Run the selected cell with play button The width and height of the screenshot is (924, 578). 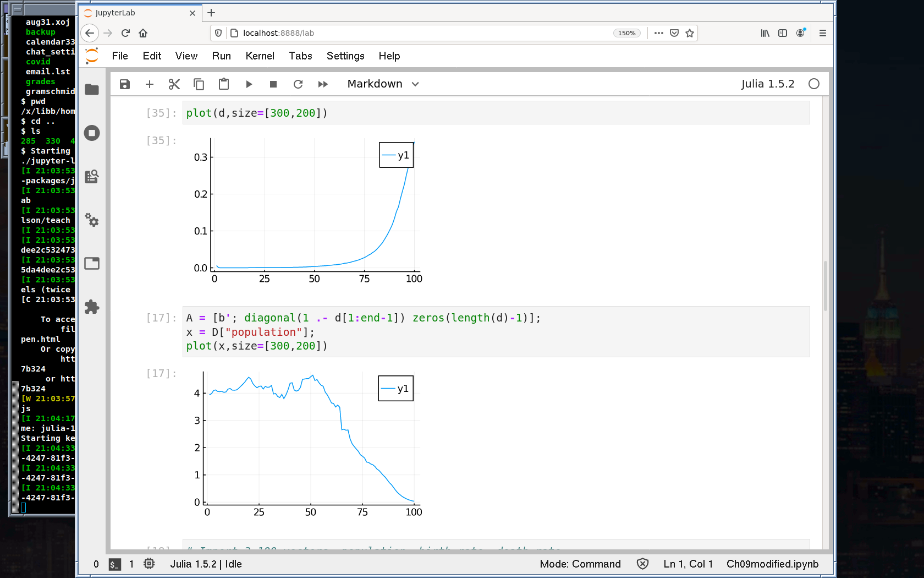[x=249, y=84]
